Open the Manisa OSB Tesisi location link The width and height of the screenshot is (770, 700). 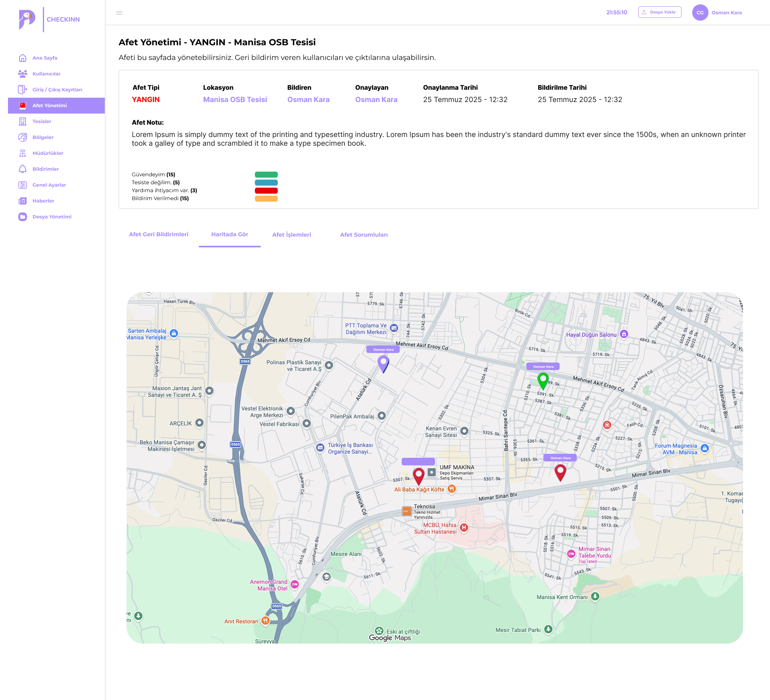point(235,100)
